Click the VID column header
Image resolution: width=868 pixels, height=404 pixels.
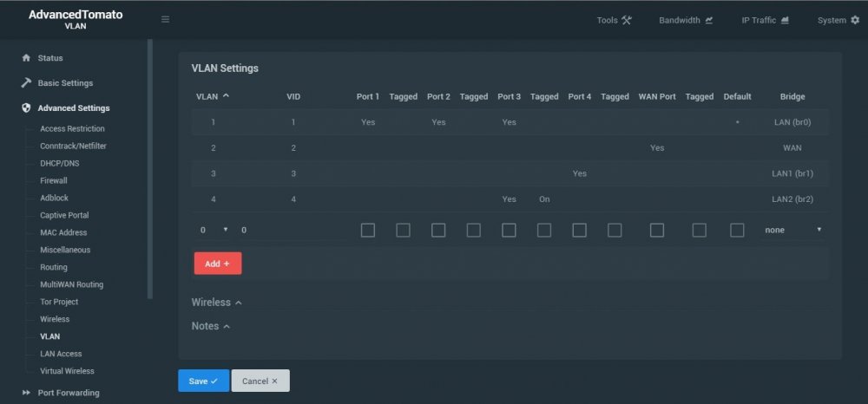pyautogui.click(x=293, y=96)
